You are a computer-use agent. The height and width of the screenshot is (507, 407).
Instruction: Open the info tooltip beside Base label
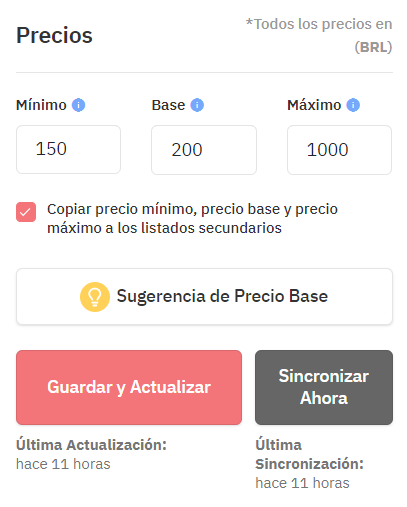[x=197, y=105]
